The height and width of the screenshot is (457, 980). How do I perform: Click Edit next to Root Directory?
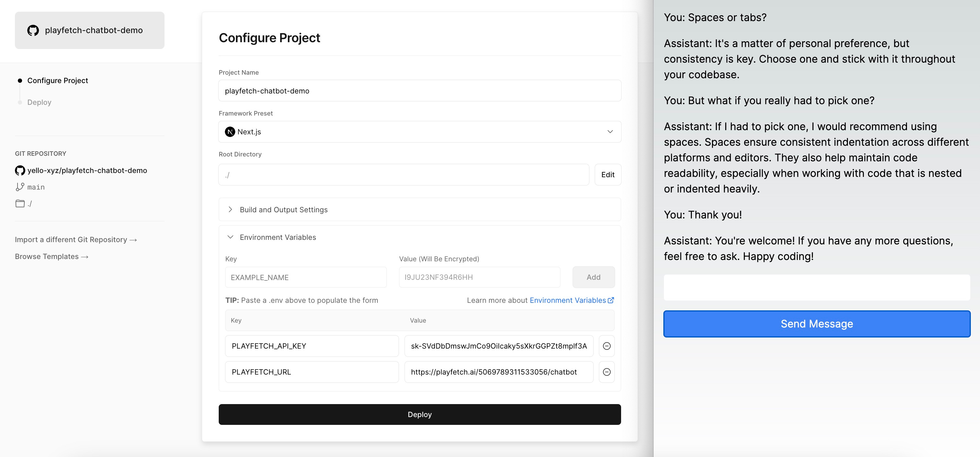pyautogui.click(x=607, y=175)
